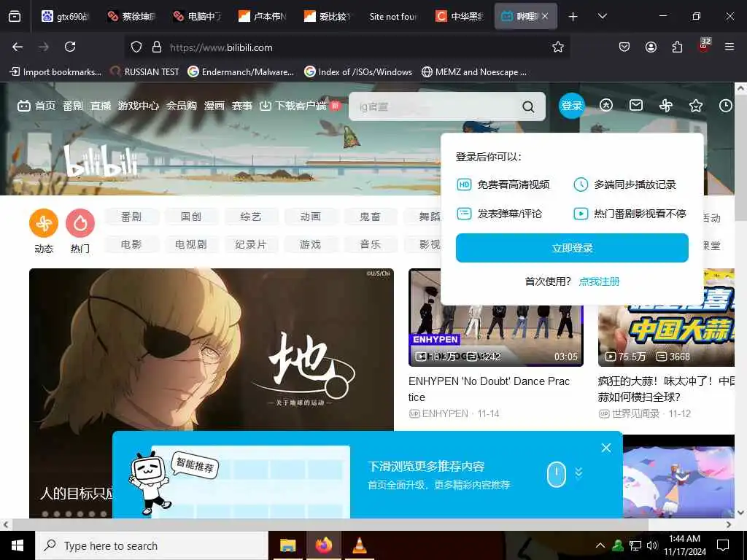Open VLC media player from the taskbar
This screenshot has width=747, height=560.
coord(359,545)
